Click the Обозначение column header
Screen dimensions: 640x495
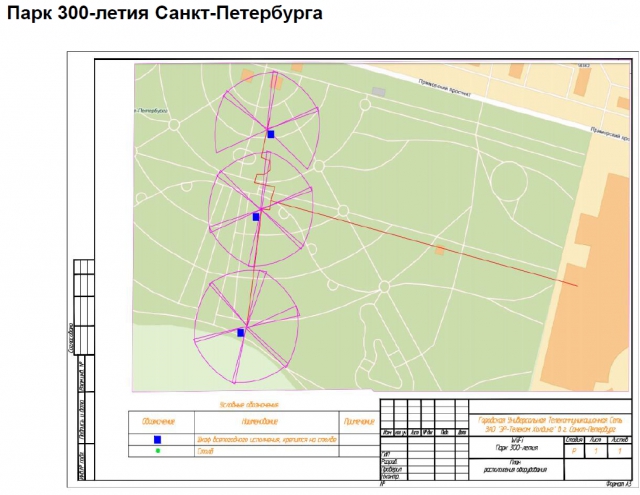pyautogui.click(x=158, y=421)
